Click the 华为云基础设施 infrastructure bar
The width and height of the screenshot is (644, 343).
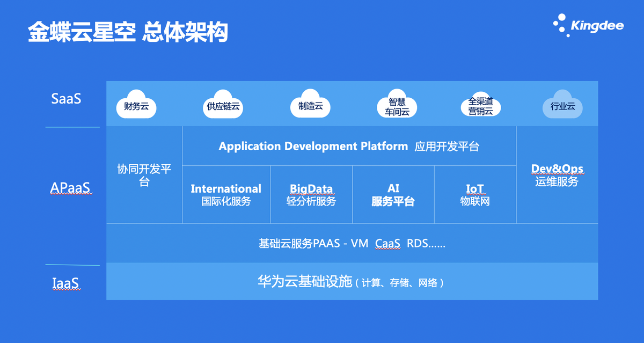[x=352, y=281]
